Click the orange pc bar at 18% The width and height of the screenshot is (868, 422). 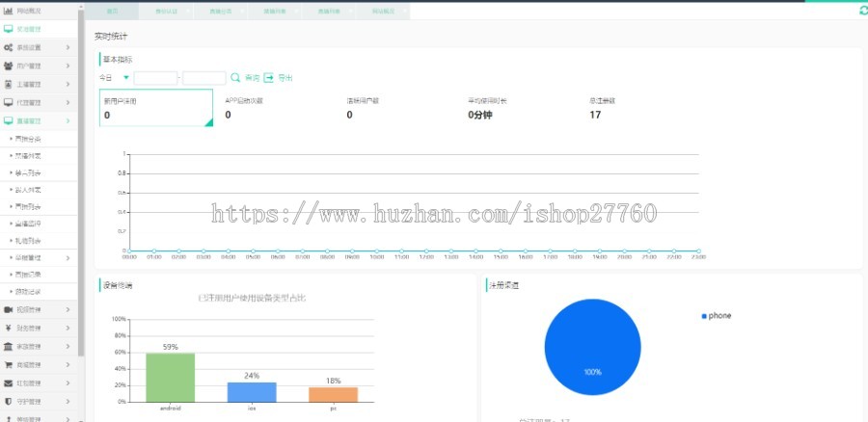[x=334, y=394]
